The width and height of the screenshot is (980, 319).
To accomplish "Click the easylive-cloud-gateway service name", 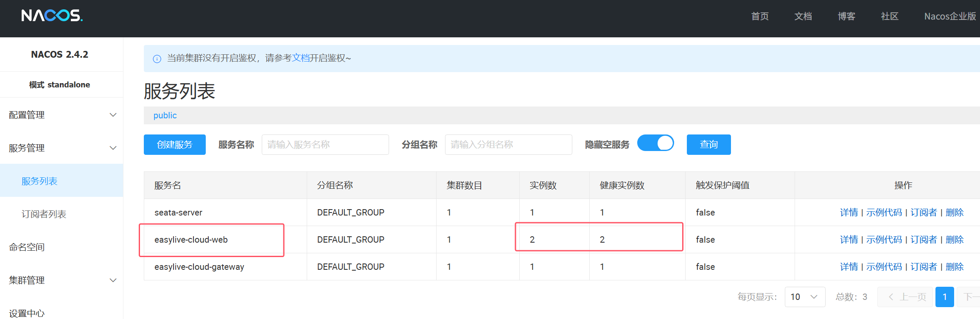I will point(199,267).
